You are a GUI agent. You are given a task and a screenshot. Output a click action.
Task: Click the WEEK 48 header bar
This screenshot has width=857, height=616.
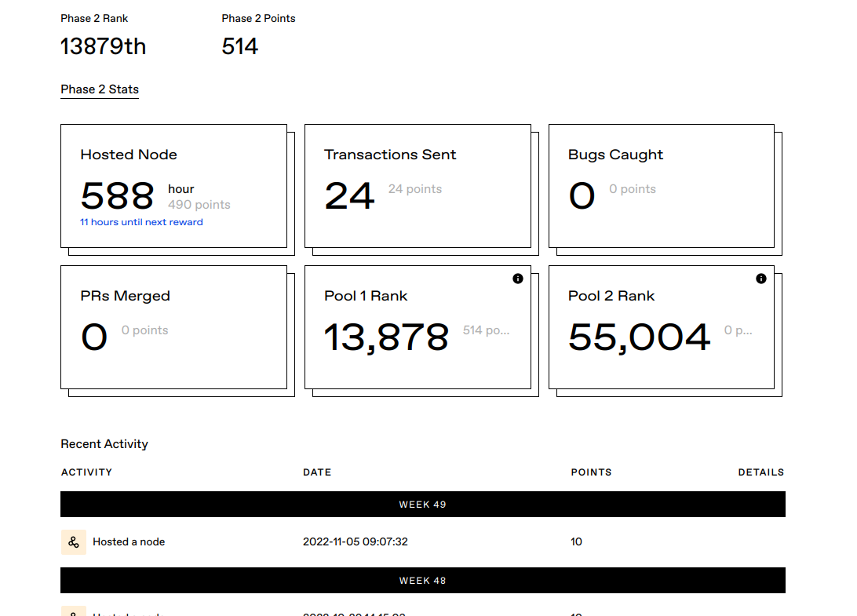(x=422, y=580)
